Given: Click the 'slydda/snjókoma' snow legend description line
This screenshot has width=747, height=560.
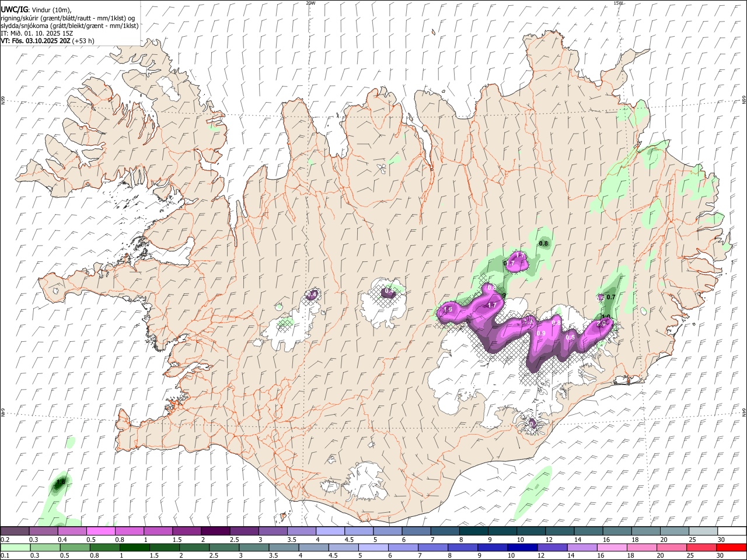Looking at the screenshot, I should point(69,26).
